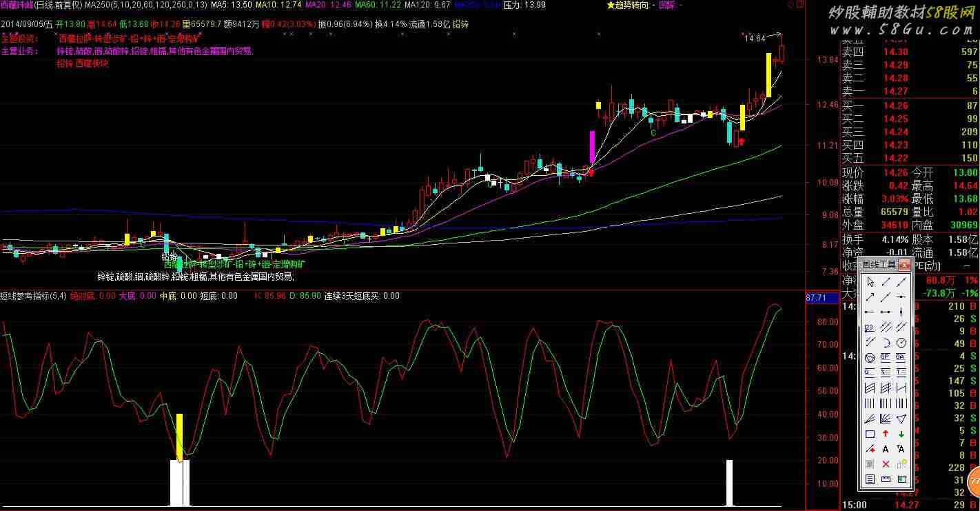
Task: Click the 15:00 14.27 trade row
Action: coord(910,505)
